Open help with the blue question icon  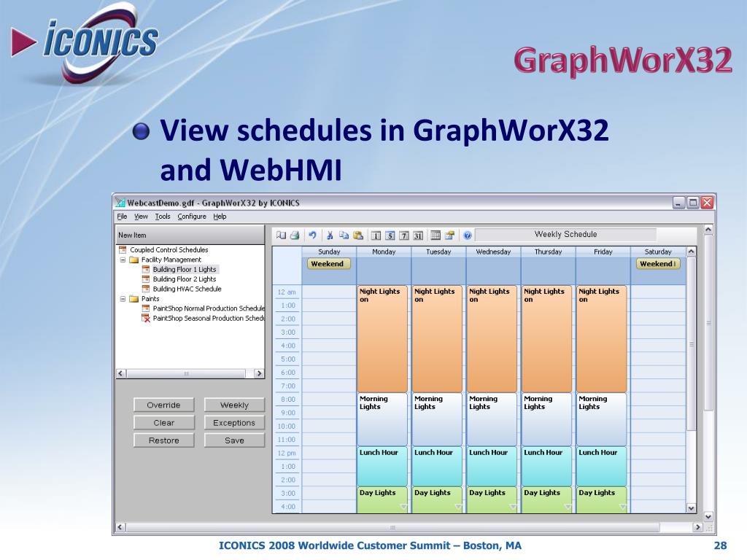[x=468, y=236]
